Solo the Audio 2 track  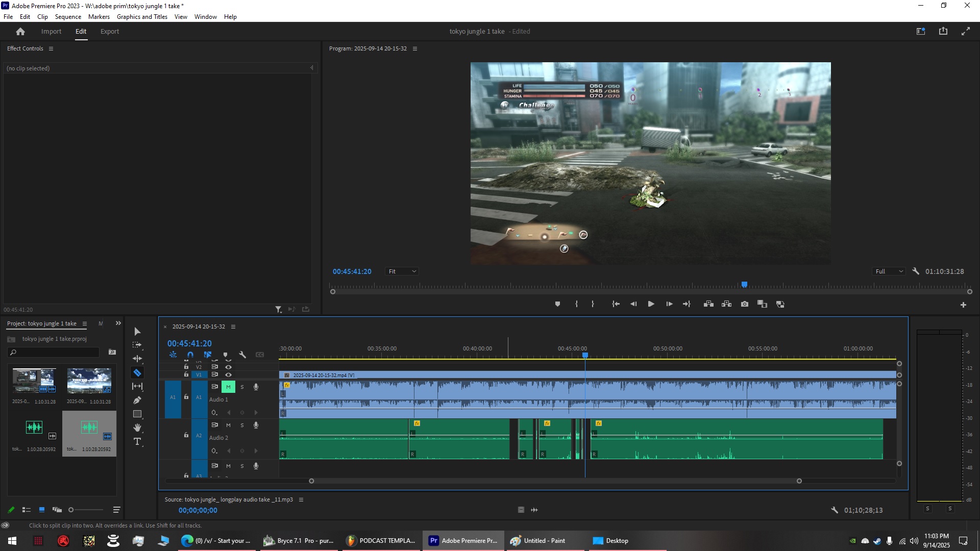pyautogui.click(x=242, y=425)
